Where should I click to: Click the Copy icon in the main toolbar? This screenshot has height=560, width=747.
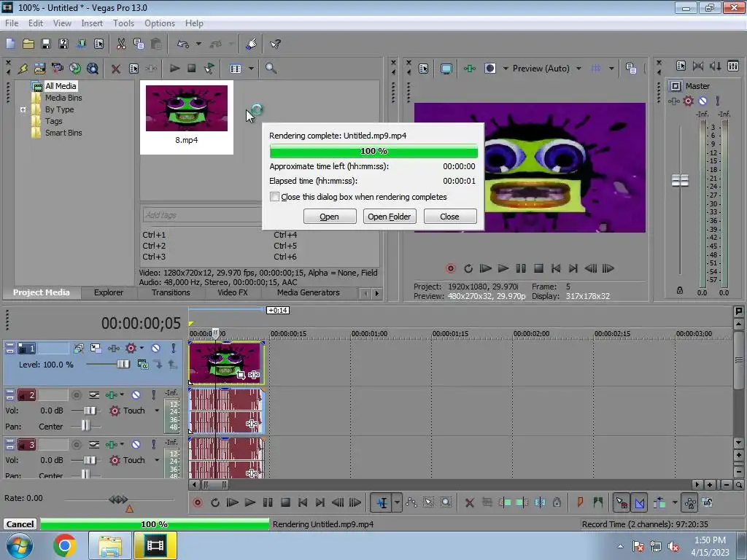[139, 44]
